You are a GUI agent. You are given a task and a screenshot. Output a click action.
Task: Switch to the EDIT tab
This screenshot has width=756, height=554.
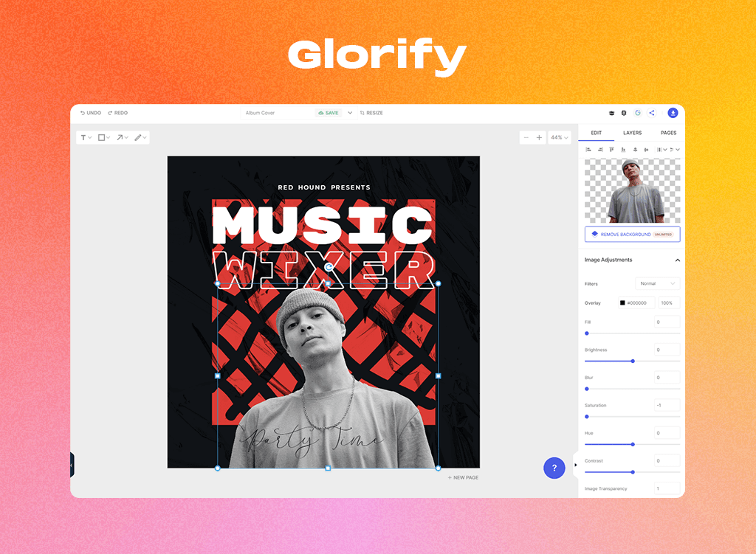click(597, 133)
